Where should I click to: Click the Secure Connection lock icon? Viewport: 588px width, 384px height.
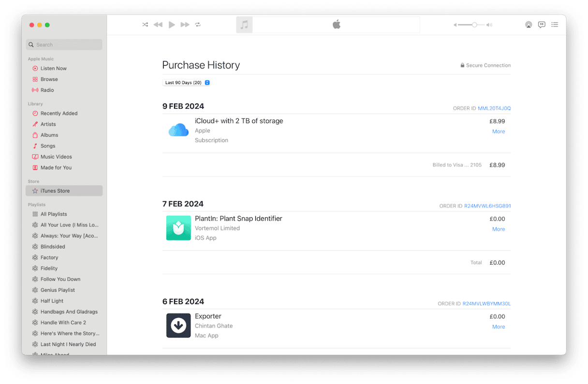click(462, 65)
